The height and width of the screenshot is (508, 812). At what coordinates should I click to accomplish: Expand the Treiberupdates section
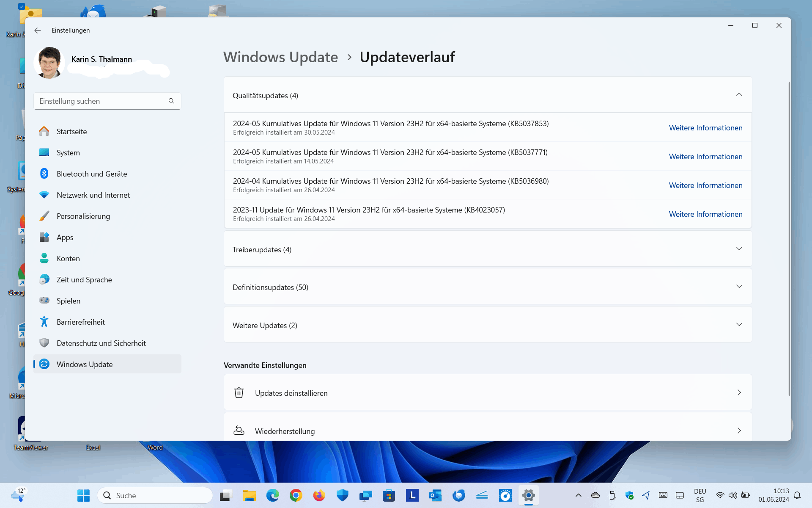[739, 249]
